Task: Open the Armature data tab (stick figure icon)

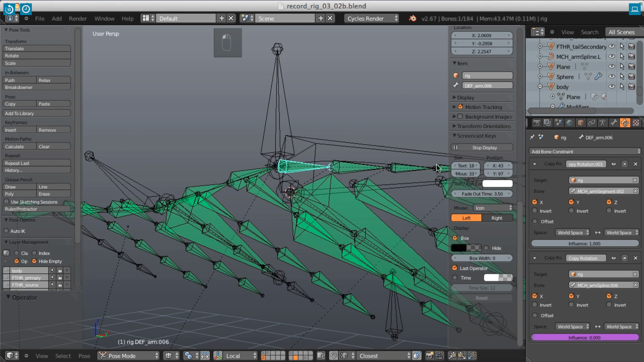Action: 602,123
